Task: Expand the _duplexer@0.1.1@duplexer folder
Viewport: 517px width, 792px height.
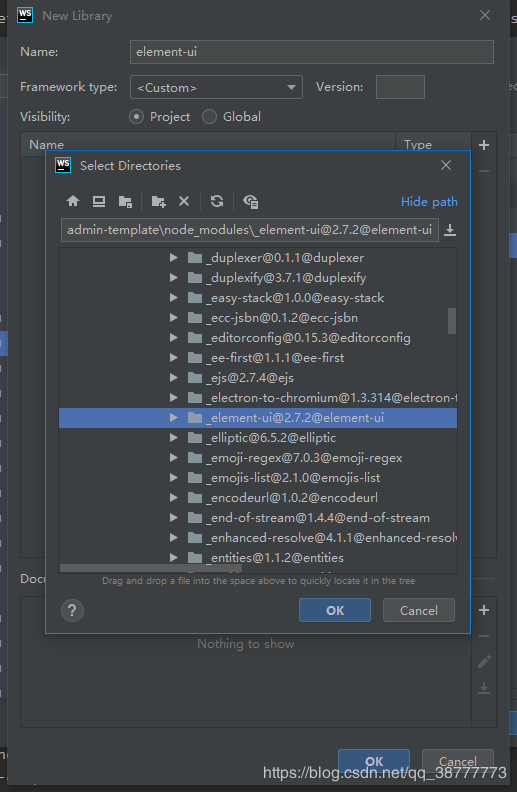Action: [174, 258]
